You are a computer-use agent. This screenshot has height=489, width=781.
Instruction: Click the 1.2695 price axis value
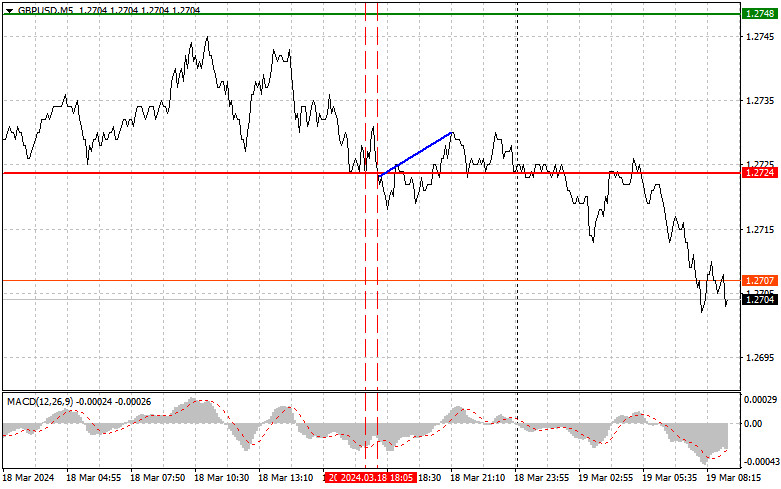coord(760,358)
